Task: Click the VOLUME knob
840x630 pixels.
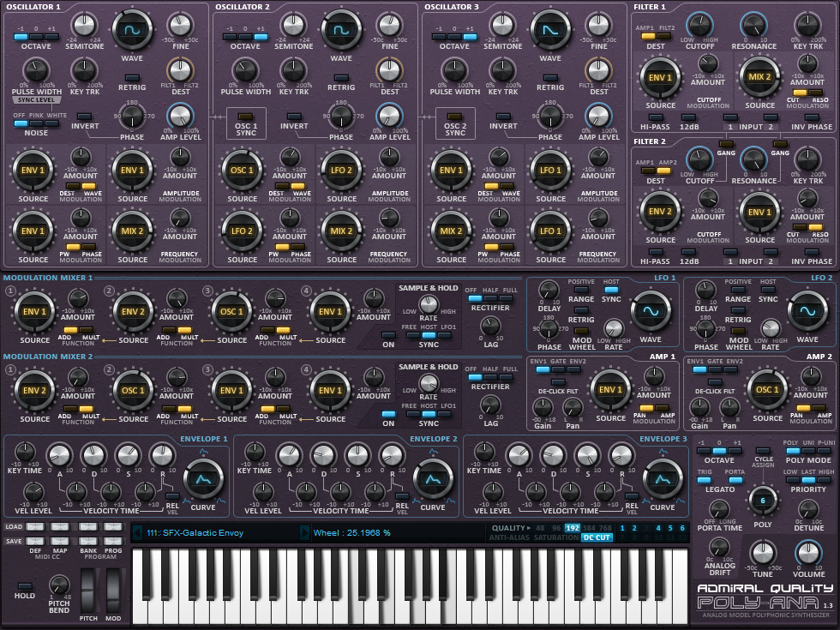Action: click(x=807, y=552)
